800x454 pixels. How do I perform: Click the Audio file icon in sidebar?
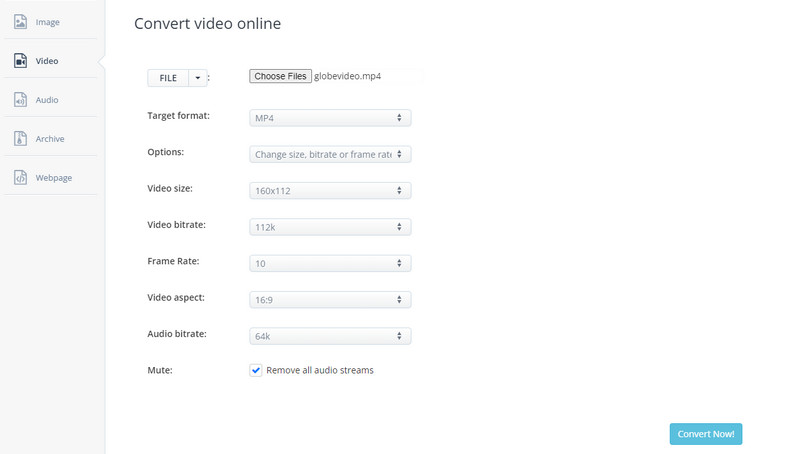pyautogui.click(x=20, y=100)
